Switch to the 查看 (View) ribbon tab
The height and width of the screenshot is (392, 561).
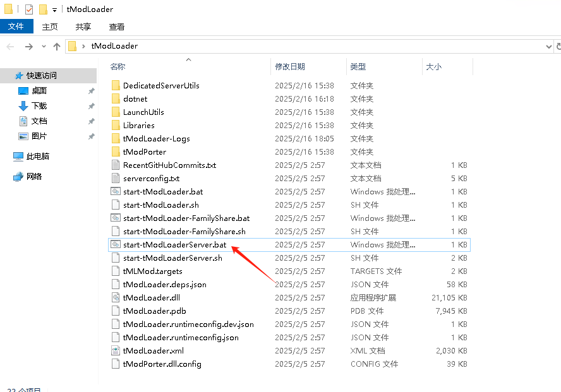(117, 27)
